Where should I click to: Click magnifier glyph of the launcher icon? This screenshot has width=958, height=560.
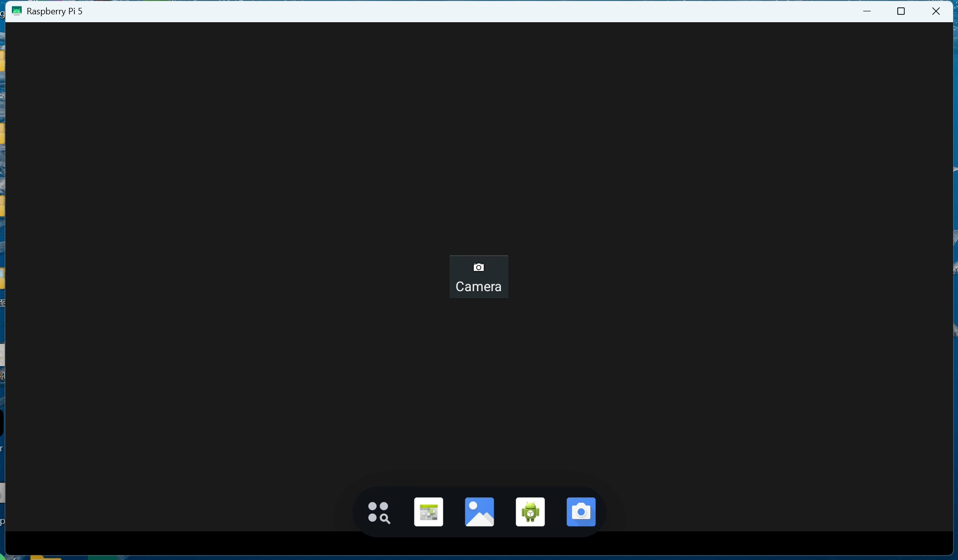(385, 518)
